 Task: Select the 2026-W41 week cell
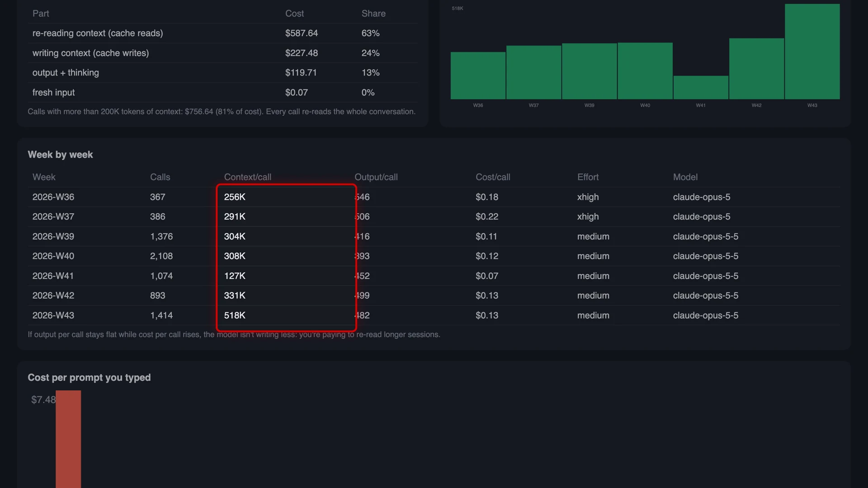(x=53, y=276)
